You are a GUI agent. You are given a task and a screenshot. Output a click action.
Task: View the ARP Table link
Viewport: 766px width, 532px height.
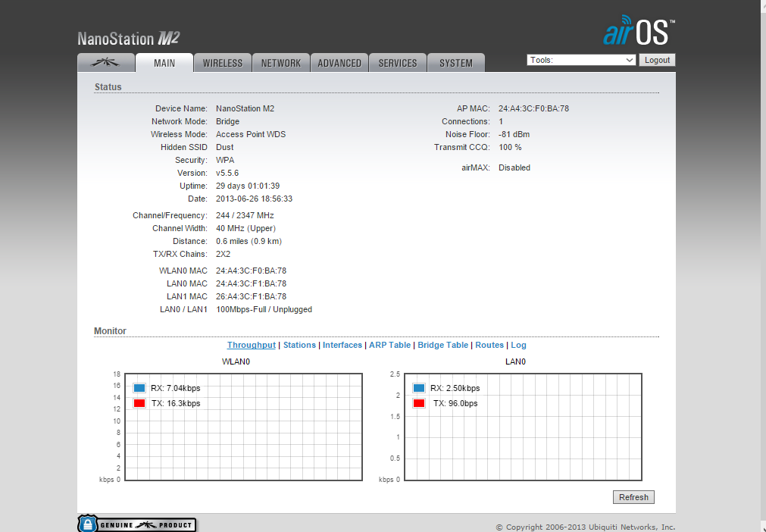390,345
